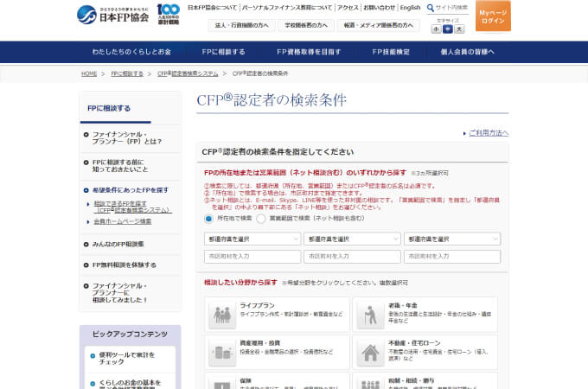The image size is (588, 389).
Task: Open FP技能検定 menu
Action: [x=391, y=52]
